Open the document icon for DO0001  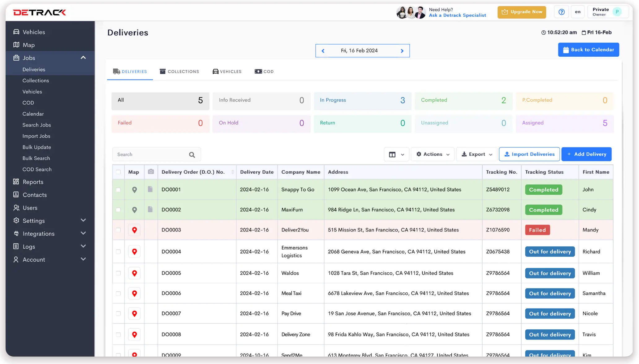pos(151,189)
